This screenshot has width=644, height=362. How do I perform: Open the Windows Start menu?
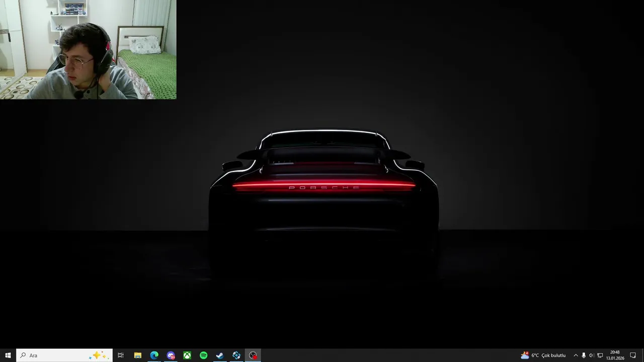tap(8, 355)
